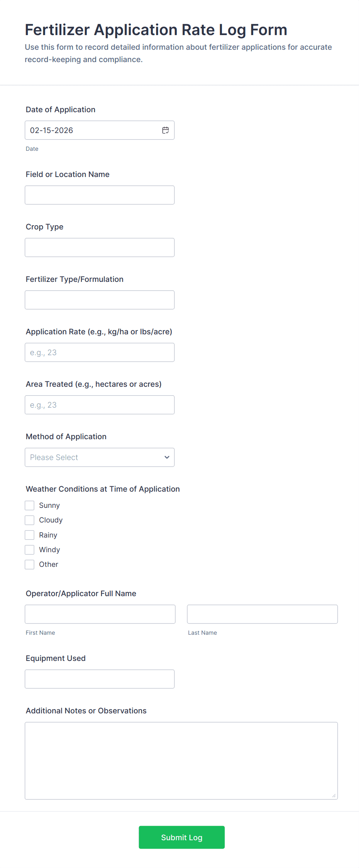Open the Please Select method combo box
The width and height of the screenshot is (359, 868).
pyautogui.click(x=93, y=457)
